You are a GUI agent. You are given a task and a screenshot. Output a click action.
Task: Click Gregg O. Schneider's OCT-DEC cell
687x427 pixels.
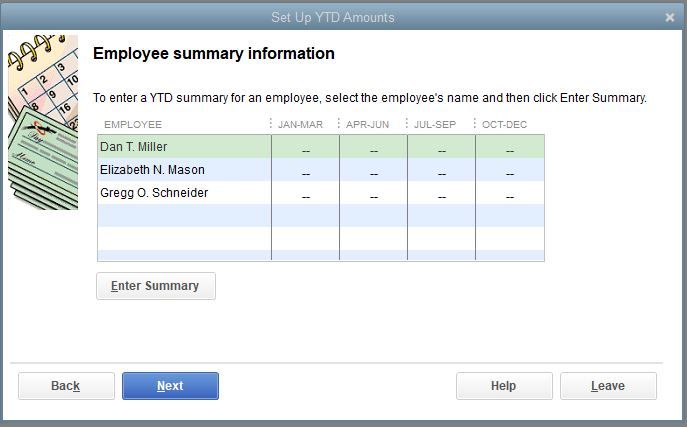509,194
